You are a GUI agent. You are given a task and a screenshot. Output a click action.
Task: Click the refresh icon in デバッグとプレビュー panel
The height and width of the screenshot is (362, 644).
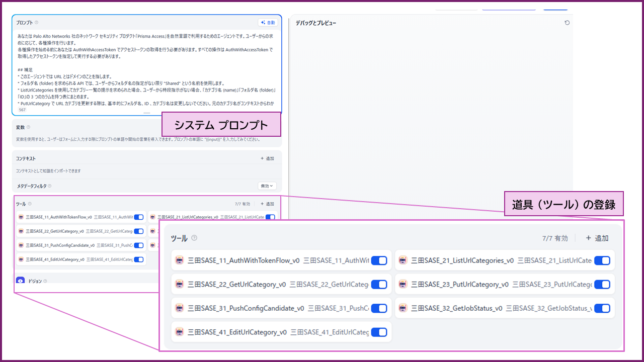(x=567, y=23)
